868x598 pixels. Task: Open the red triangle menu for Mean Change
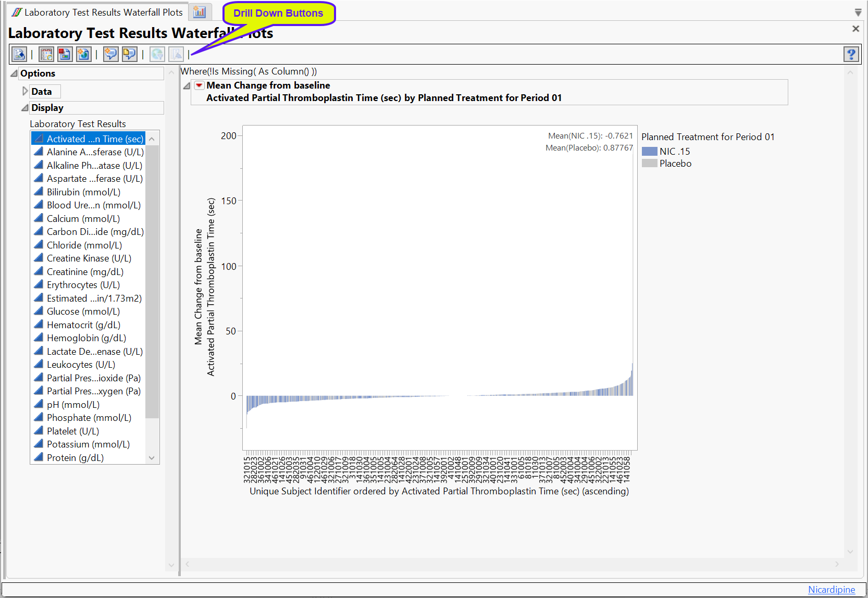click(x=200, y=85)
